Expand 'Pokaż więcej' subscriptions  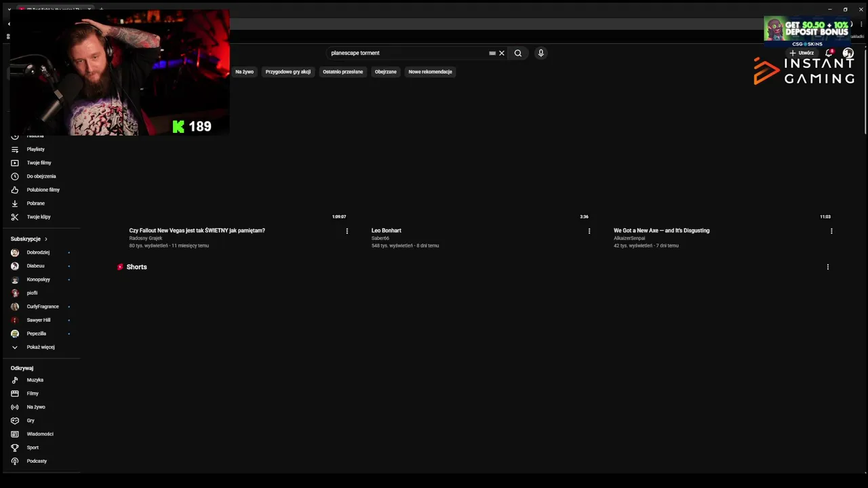point(41,347)
